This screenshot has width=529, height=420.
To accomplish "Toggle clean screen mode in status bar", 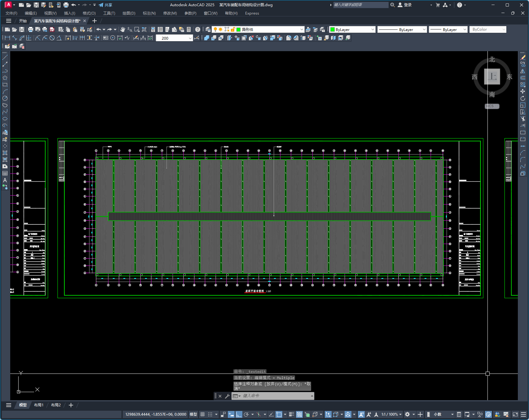I will click(515, 414).
